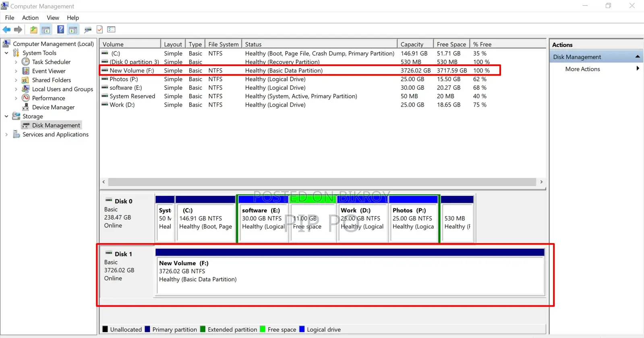This screenshot has width=644, height=338.
Task: Click the left arrow of the horizontal scrollbar
Action: [x=104, y=182]
